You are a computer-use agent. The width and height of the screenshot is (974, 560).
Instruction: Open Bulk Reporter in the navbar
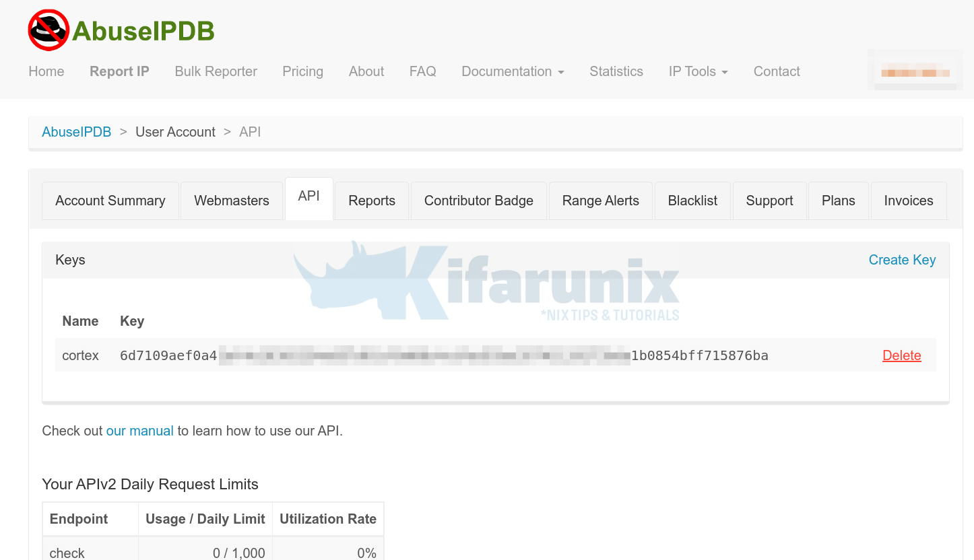click(216, 71)
